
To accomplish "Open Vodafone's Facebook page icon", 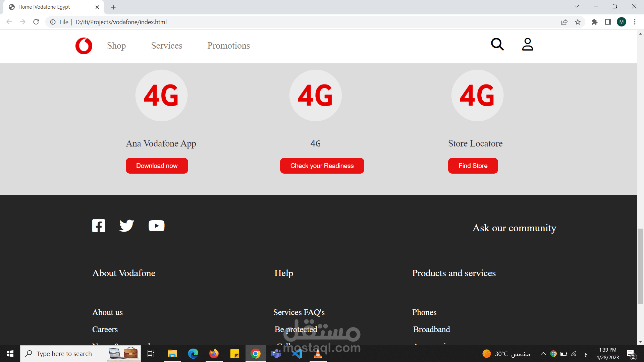I will 99,226.
